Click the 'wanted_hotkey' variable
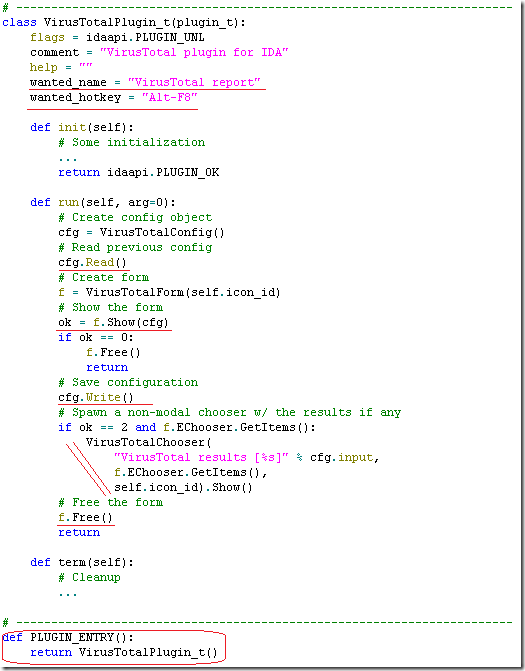 point(75,98)
